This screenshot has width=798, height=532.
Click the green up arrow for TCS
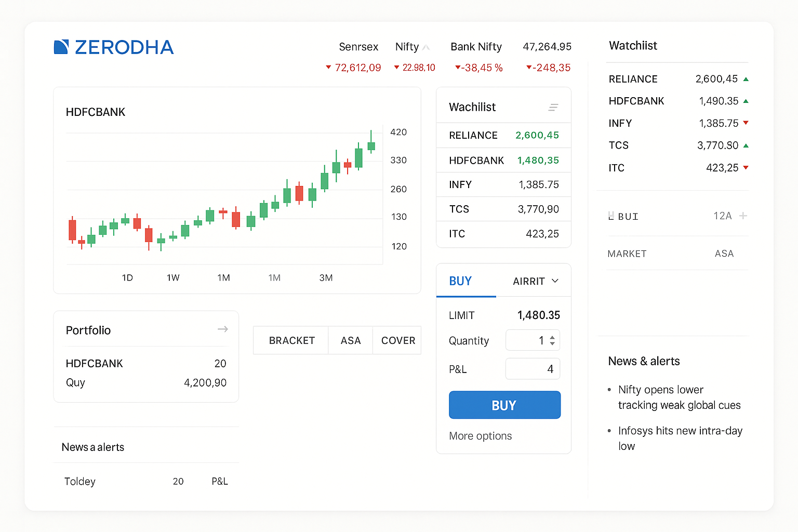click(746, 145)
